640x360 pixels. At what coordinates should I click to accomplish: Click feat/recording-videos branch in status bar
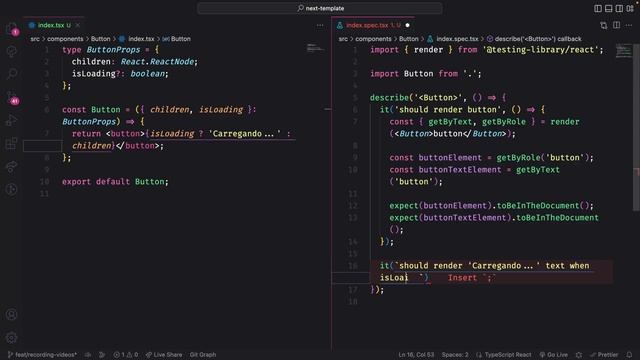tap(42, 355)
